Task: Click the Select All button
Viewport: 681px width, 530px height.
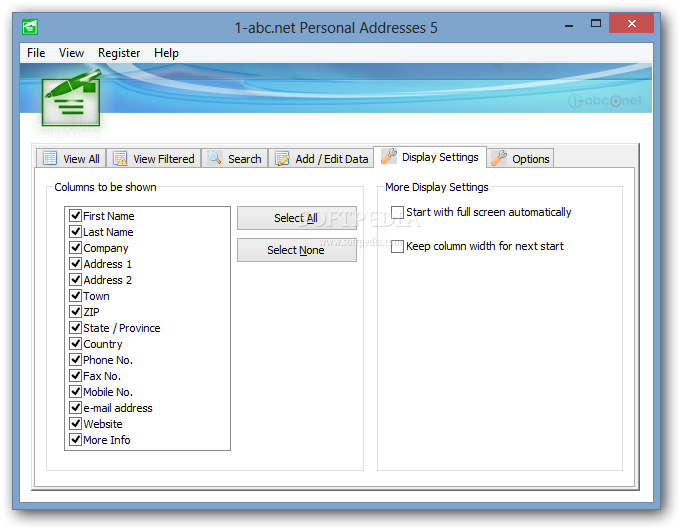Action: pyautogui.click(x=297, y=218)
